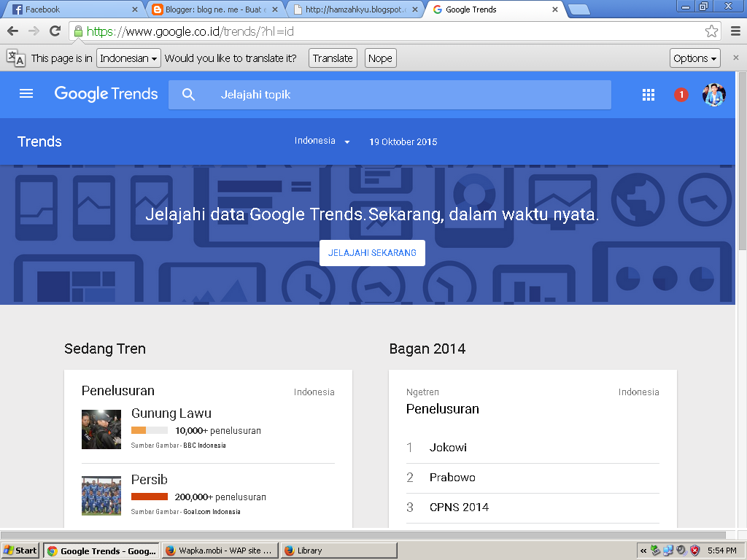The width and height of the screenshot is (747, 560).
Task: Go forward with the browser forward arrow
Action: (x=34, y=31)
